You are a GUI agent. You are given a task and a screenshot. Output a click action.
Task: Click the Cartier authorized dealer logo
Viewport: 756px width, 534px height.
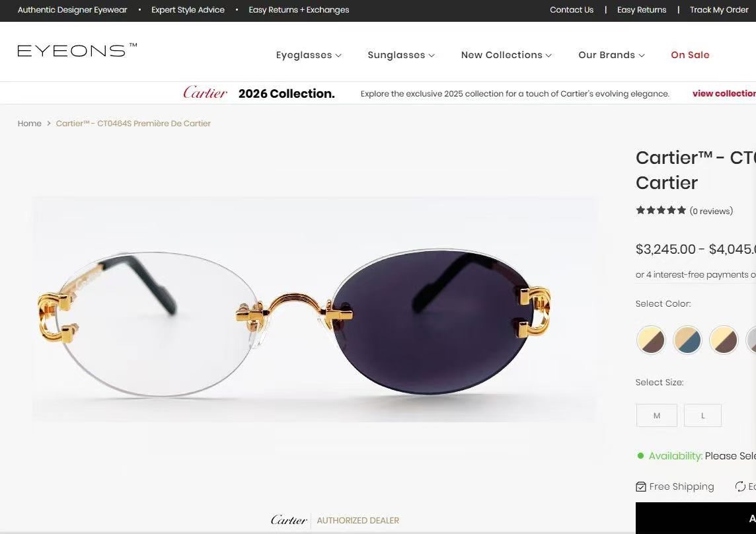(335, 520)
